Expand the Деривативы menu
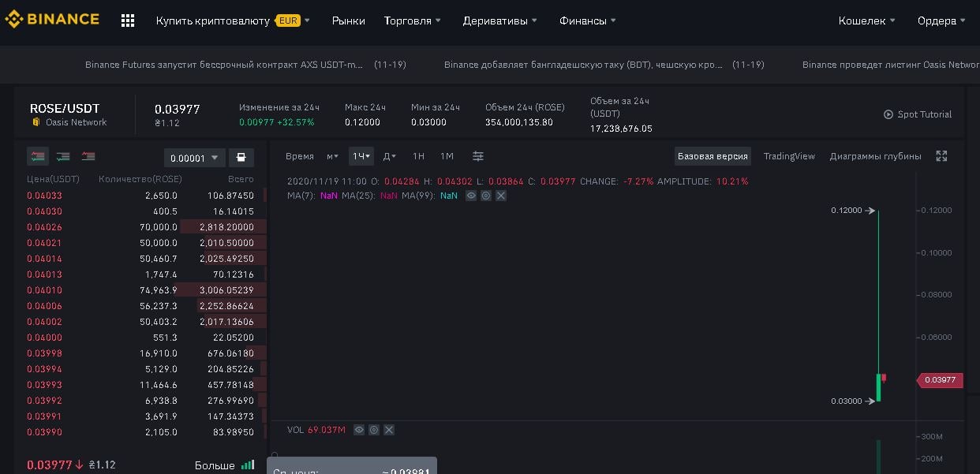 (500, 21)
